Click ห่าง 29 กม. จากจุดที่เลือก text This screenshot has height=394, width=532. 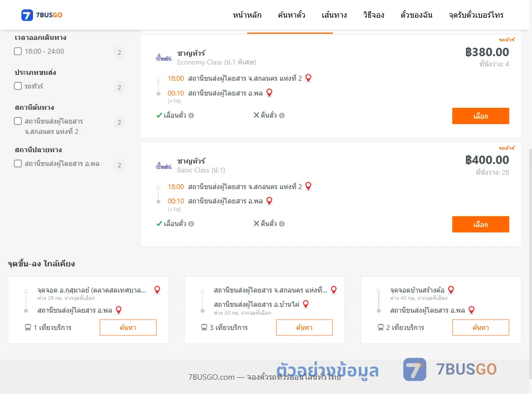click(x=66, y=298)
